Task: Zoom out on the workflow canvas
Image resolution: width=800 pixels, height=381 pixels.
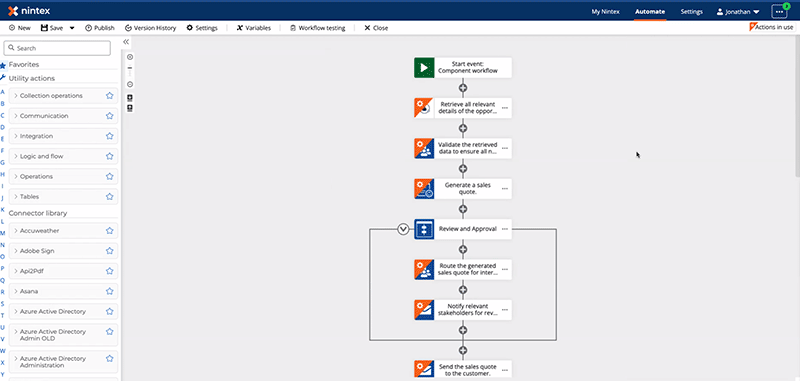Action: pyautogui.click(x=130, y=84)
